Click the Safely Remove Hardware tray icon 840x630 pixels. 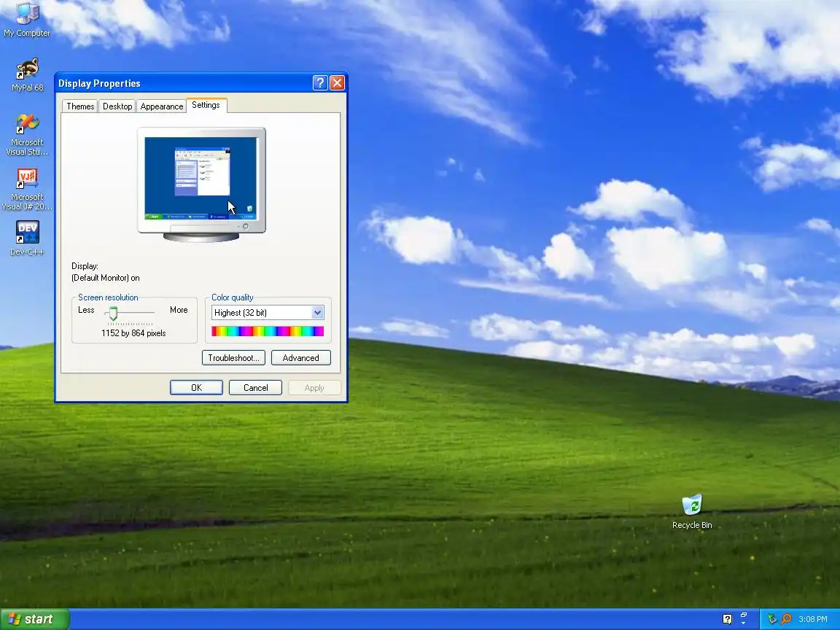[772, 619]
